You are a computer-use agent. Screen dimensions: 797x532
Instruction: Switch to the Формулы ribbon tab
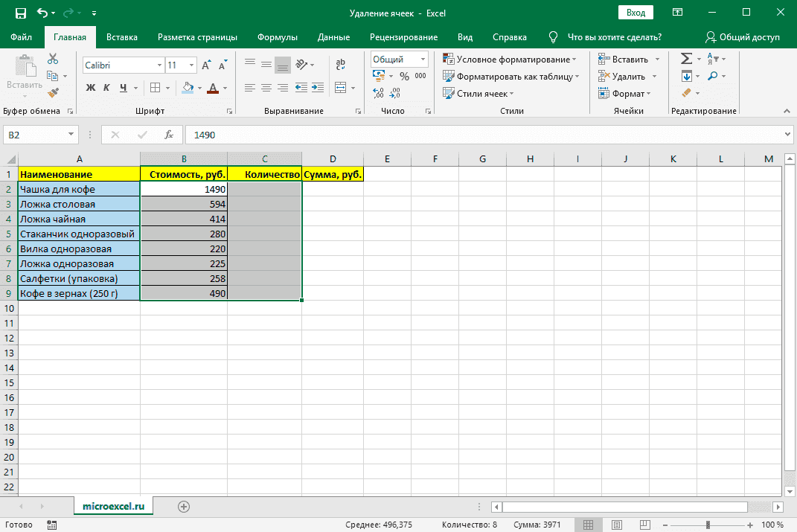[277, 37]
